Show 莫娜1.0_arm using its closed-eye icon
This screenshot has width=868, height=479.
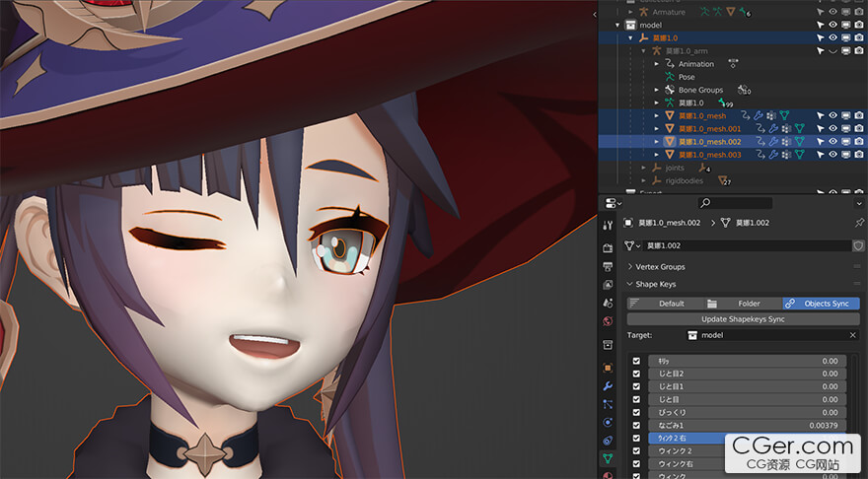click(833, 51)
